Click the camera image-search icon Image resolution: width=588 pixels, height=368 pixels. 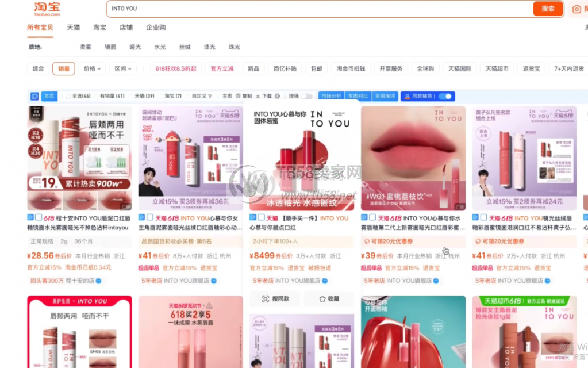[x=577, y=9]
